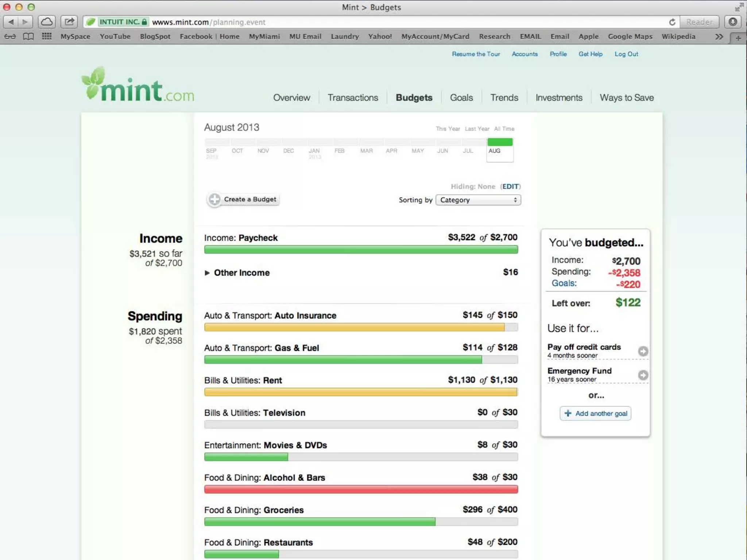Screen dimensions: 747x560
Task: Expand the Other Income section
Action: 207,273
